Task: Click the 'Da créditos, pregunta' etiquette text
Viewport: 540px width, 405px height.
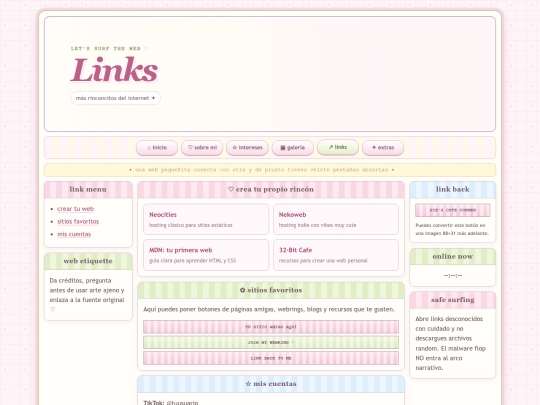Action: point(87,295)
